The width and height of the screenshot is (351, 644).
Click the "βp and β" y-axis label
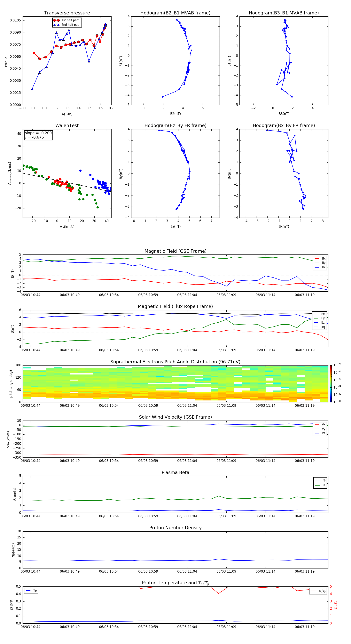(x=14, y=495)
